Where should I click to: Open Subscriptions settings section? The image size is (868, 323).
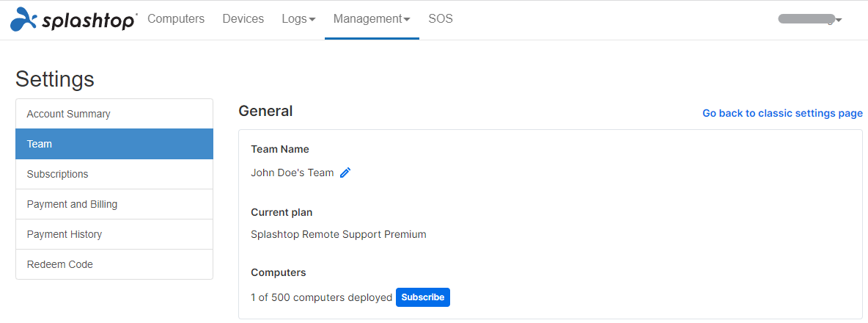[x=114, y=174]
